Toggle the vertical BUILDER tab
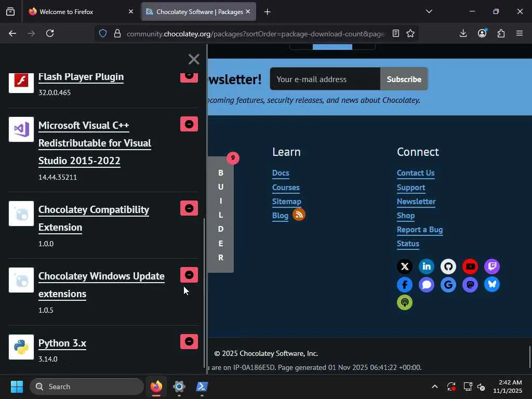Image resolution: width=532 pixels, height=399 pixels. [x=220, y=215]
